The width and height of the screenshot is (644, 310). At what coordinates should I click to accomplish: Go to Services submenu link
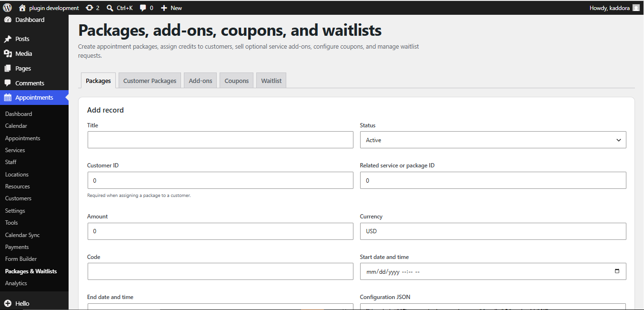[x=15, y=150]
